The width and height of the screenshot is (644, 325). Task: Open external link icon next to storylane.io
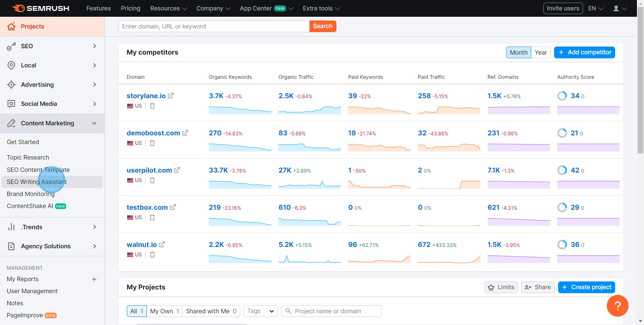tap(171, 96)
